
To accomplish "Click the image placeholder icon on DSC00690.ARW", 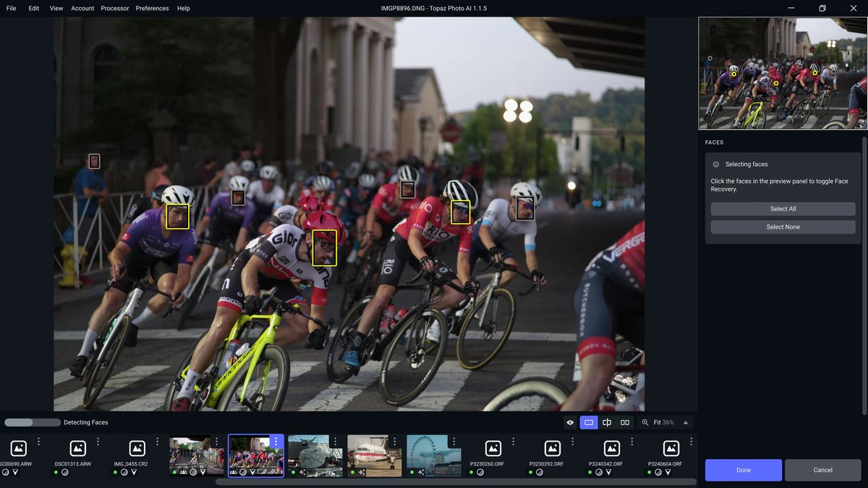I will point(18,448).
